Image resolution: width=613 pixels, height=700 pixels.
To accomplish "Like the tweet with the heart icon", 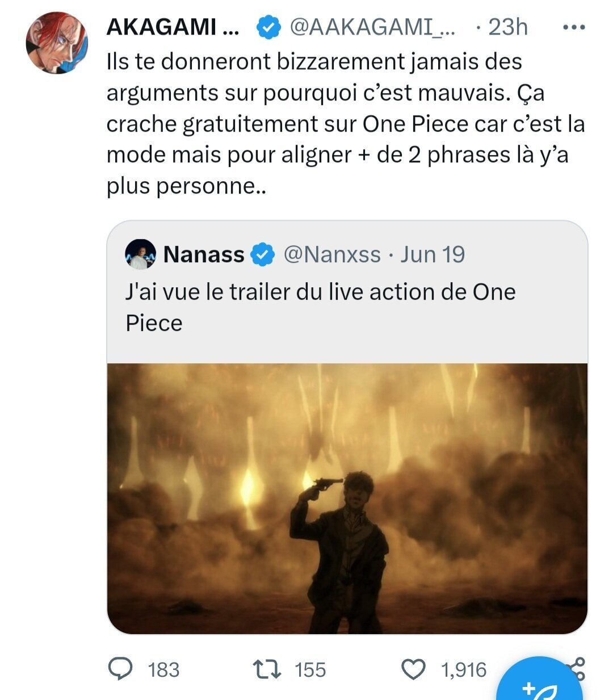I will coord(413,669).
